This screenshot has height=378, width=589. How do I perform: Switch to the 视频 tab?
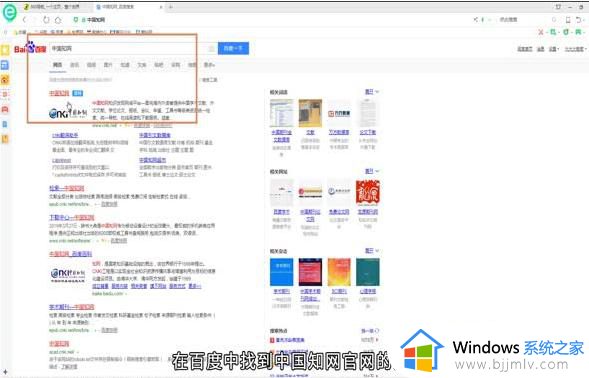[x=91, y=65]
